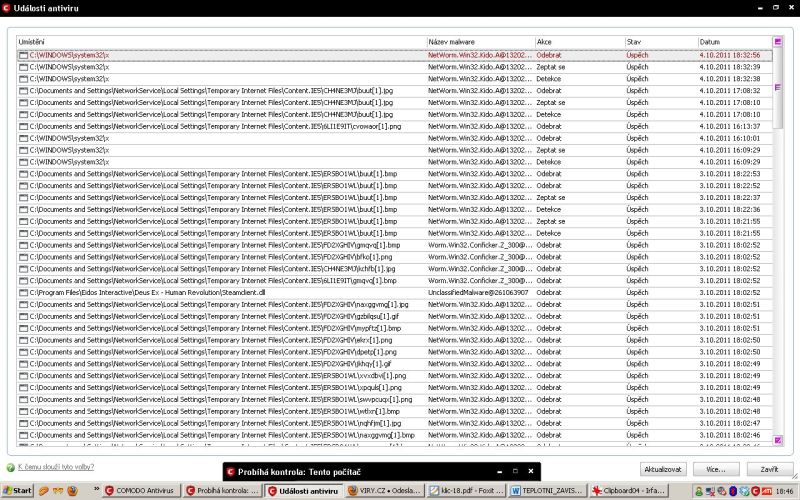Screen dimensions: 800x500
Task: Click the date cell 3.10.2011 18:22:37
Action: pyautogui.click(x=730, y=197)
